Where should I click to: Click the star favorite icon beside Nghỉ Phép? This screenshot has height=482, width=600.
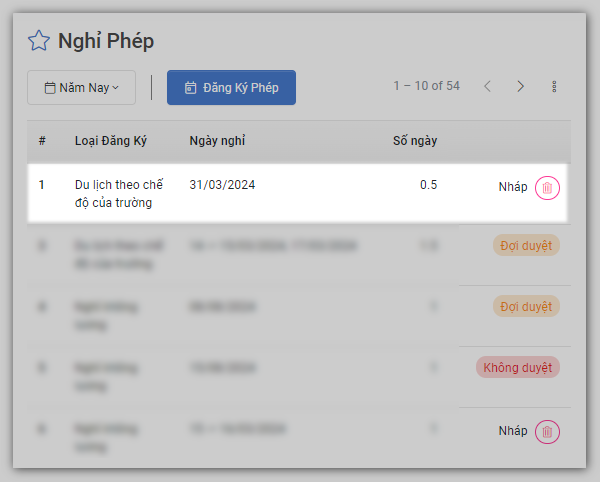[x=38, y=41]
